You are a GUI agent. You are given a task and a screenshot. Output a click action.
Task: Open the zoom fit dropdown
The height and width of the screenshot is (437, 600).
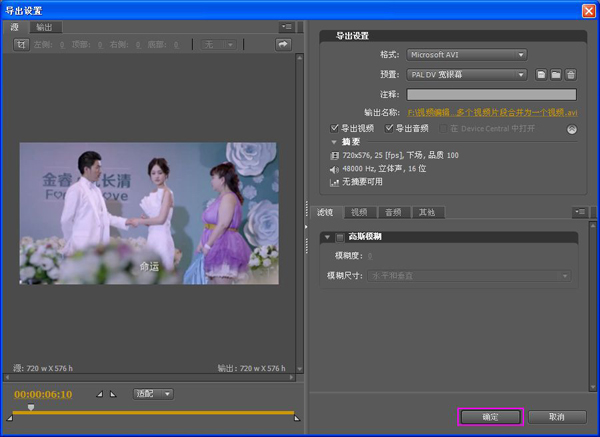pos(153,394)
